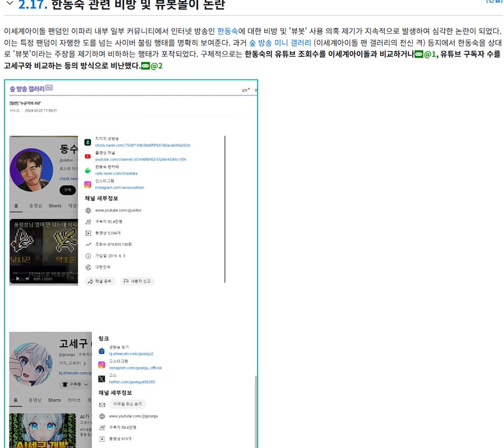504x448 pixels.
Task: Select the 라이브 tab on 고세구 channel
Action: pyautogui.click(x=74, y=400)
